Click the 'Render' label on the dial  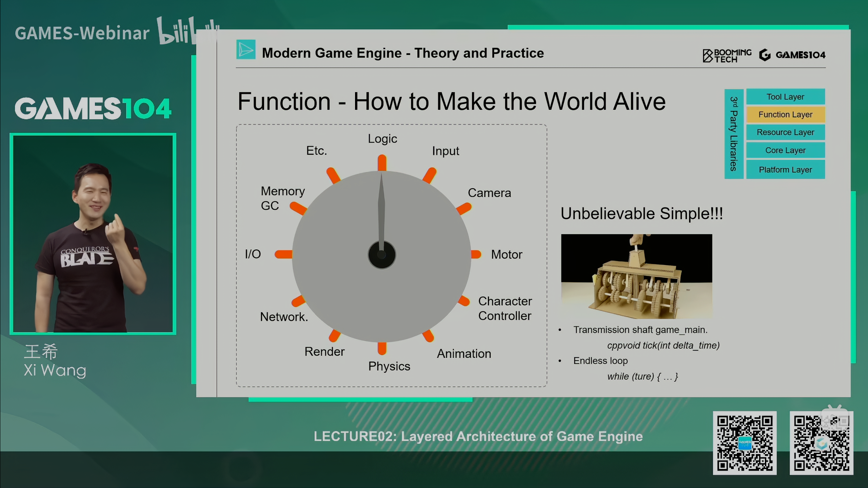[x=324, y=351]
